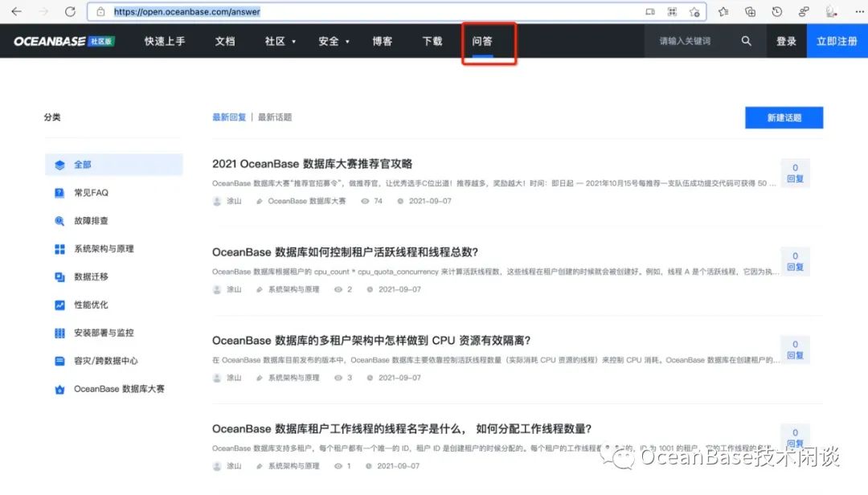The height and width of the screenshot is (495, 868).
Task: Reload the page with refresh icon
Action: [x=70, y=11]
